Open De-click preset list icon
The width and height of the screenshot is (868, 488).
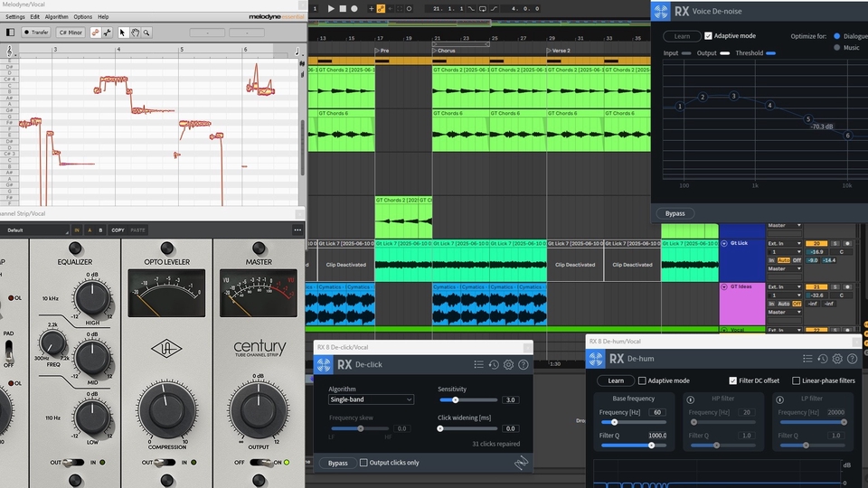478,364
